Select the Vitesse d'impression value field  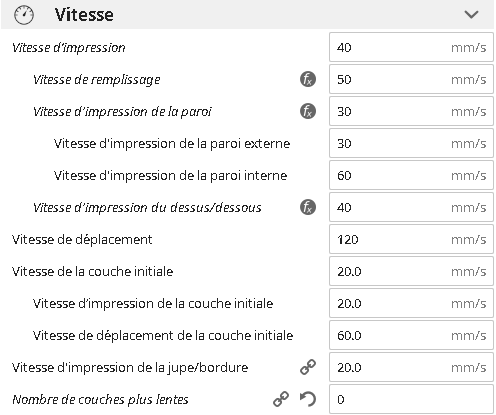coord(411,47)
